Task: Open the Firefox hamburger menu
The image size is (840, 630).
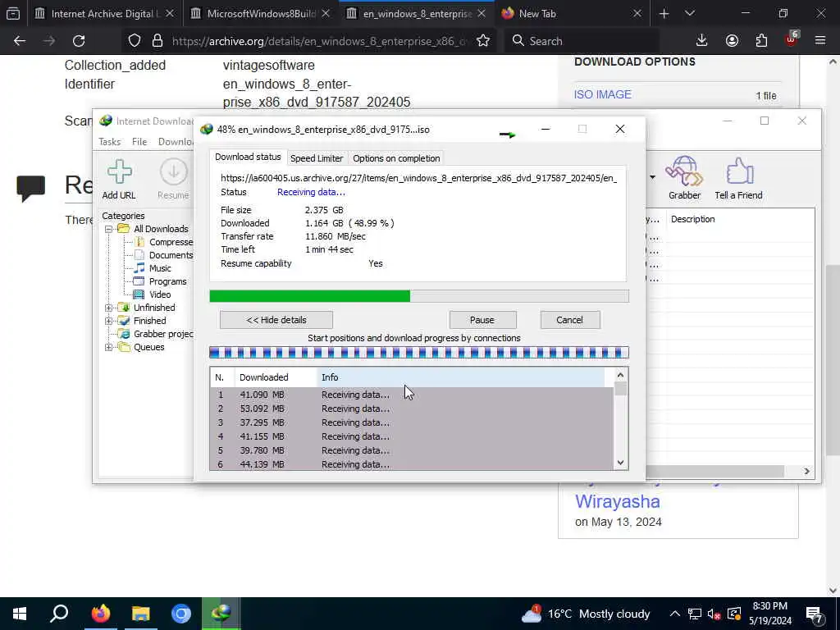Action: (820, 41)
